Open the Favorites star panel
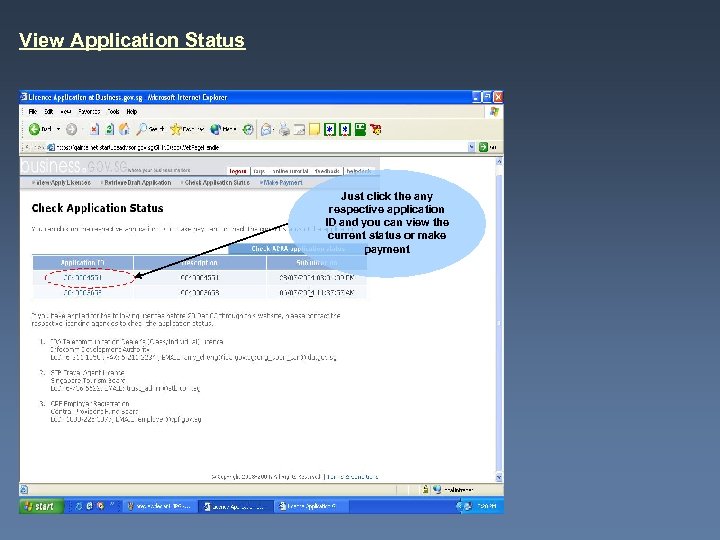Screen dimensions: 720x540 pyautogui.click(x=187, y=129)
